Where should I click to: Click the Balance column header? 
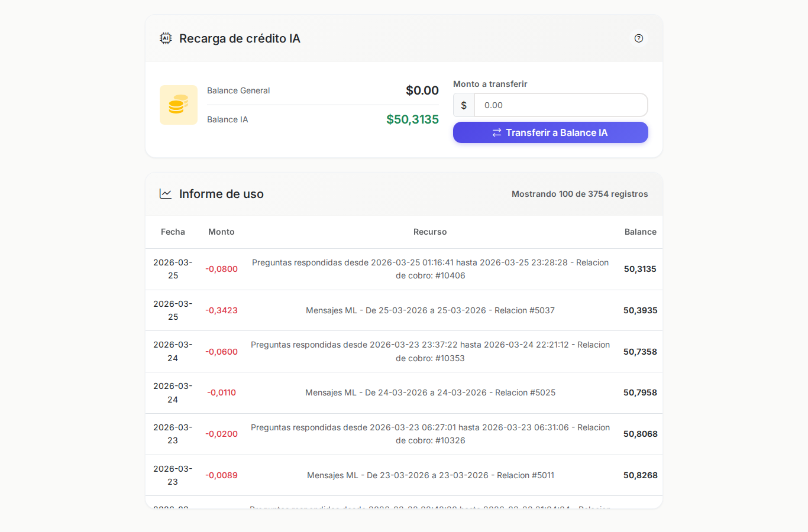click(640, 232)
